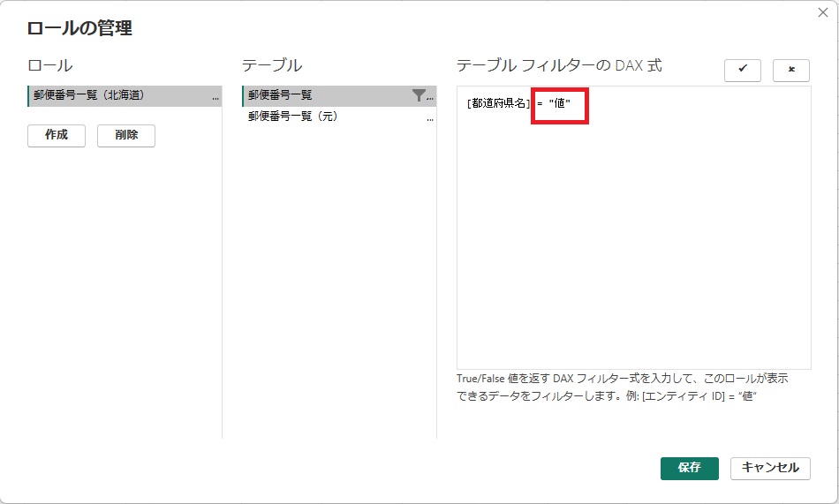Click the checkmark to verify the DAX expression
Image resolution: width=839 pixels, height=504 pixels.
click(742, 71)
